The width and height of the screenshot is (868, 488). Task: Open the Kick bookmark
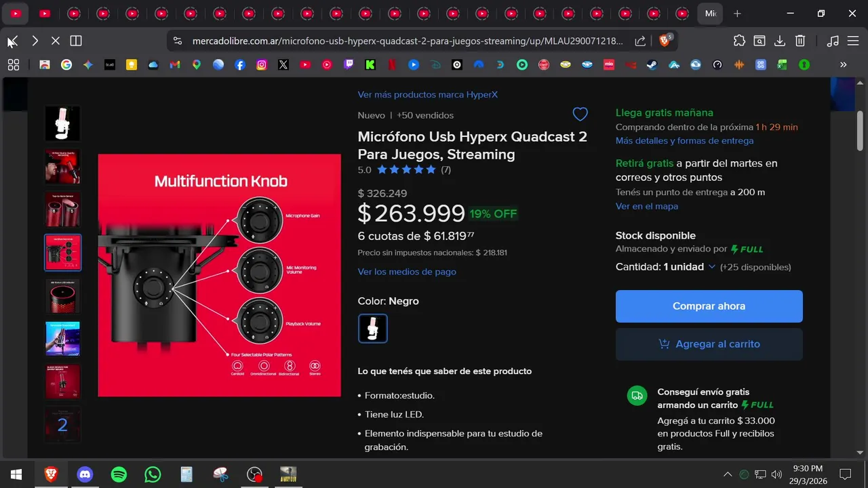(x=370, y=65)
